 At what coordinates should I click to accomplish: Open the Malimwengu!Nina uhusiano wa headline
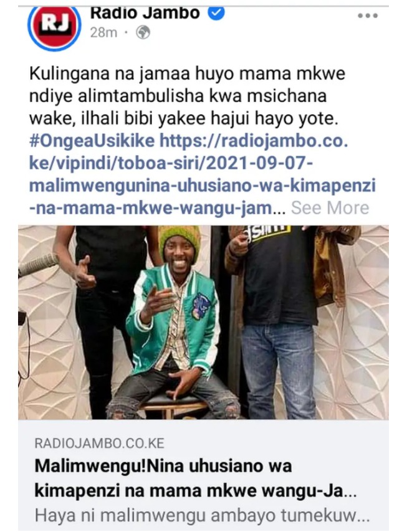(x=163, y=466)
